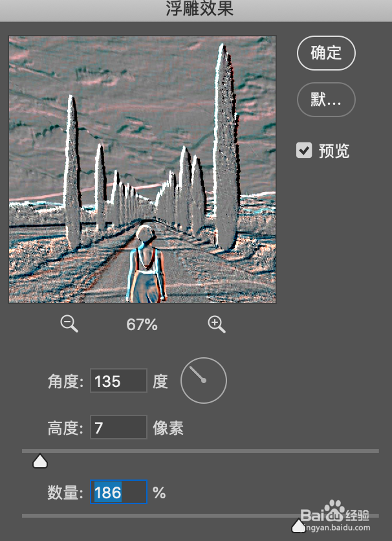Click the 高度 input field showing 7

click(x=118, y=427)
